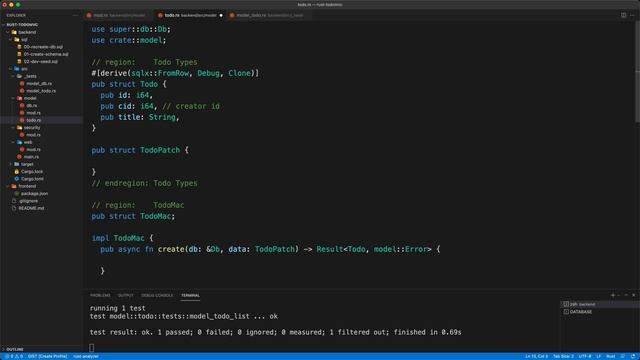
Task: Open the OUTPUT panel tab
Action: point(126,295)
